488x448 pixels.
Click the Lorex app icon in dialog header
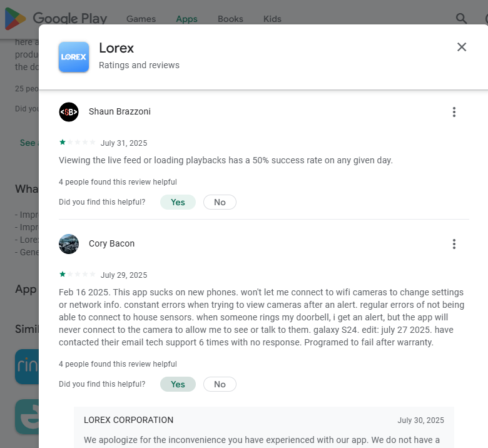(x=74, y=57)
